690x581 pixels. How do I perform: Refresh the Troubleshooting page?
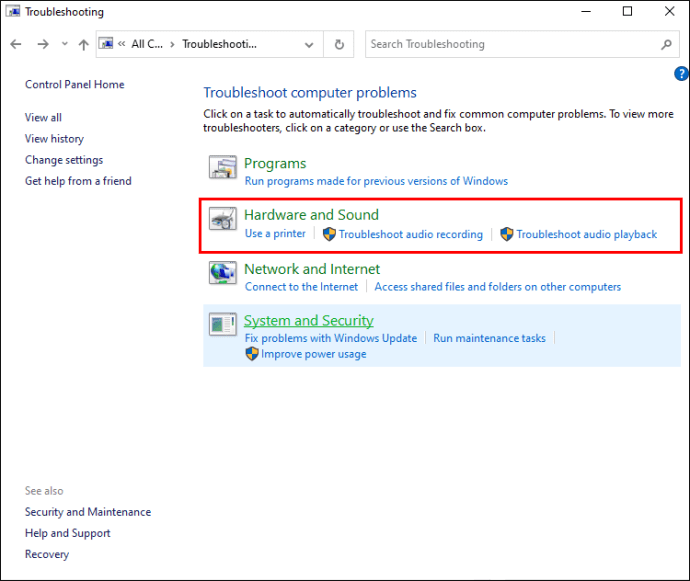(339, 44)
